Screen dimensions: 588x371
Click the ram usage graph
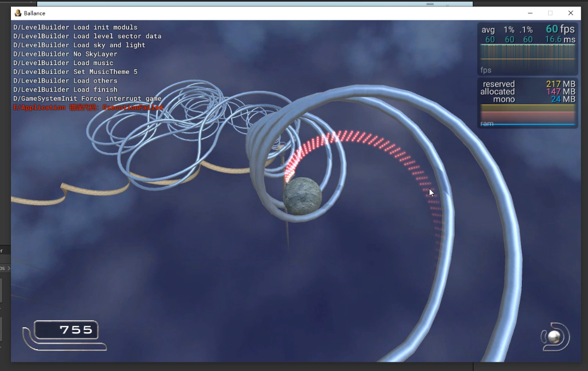click(x=527, y=116)
